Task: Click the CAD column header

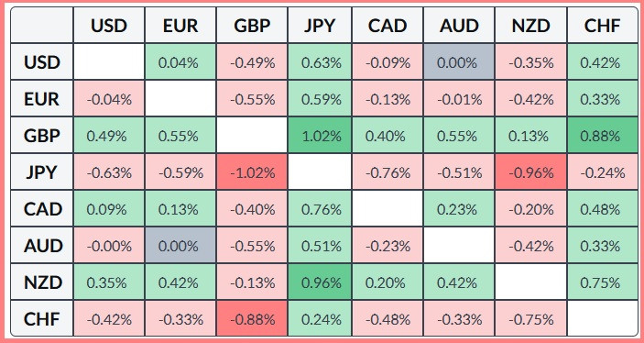Action: tap(387, 25)
